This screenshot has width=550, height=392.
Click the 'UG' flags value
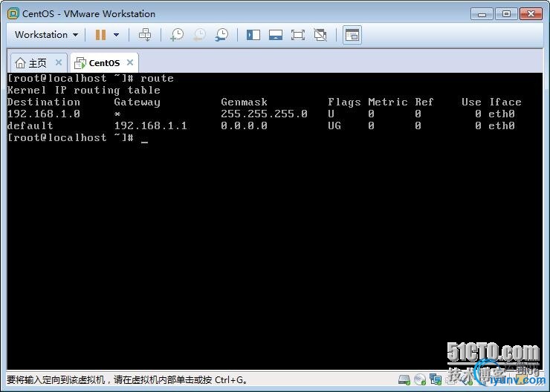click(x=334, y=125)
